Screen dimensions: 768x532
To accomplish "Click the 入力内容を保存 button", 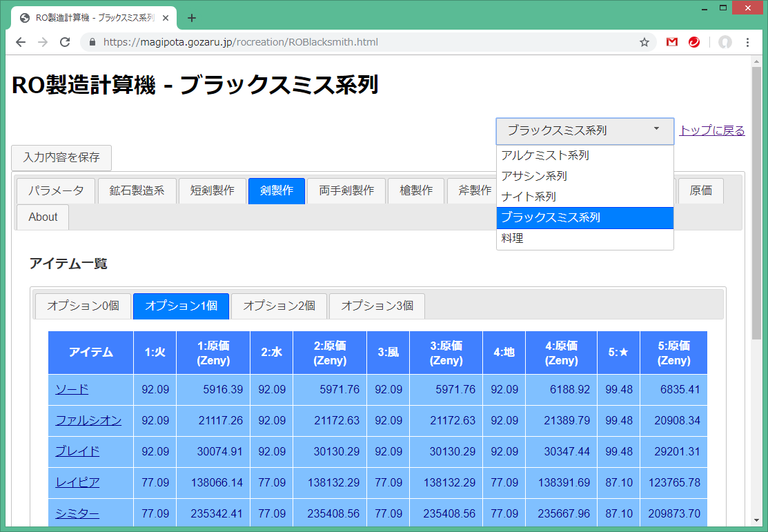I will tap(61, 157).
